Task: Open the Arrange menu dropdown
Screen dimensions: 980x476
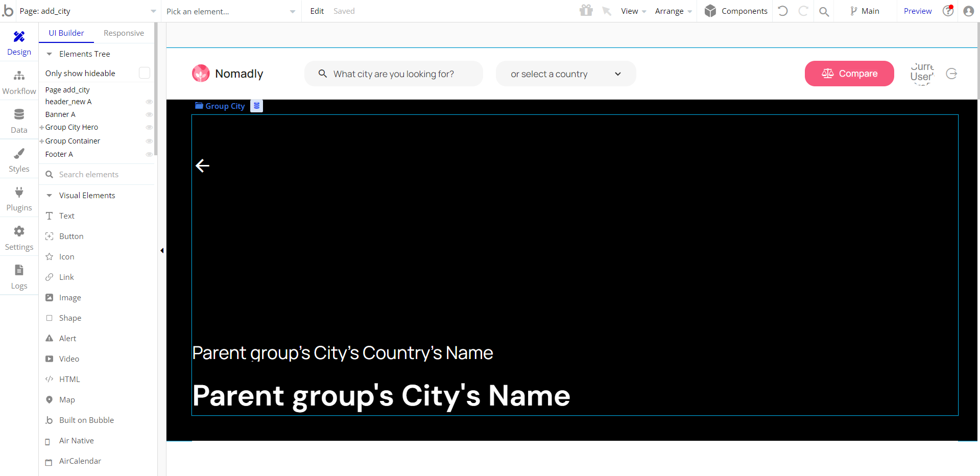Action: (x=674, y=11)
